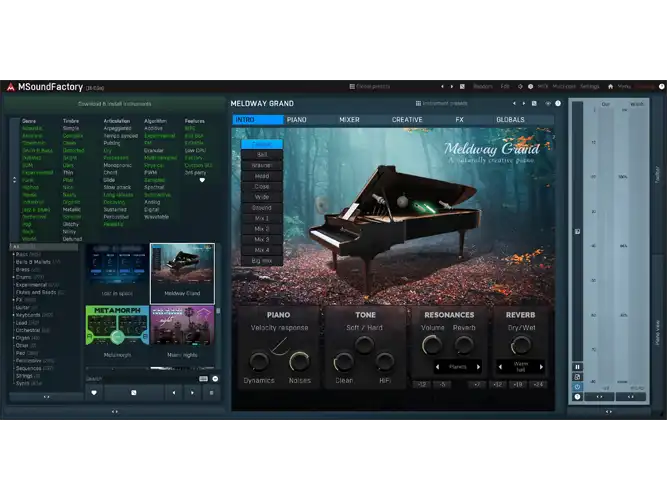667x500 pixels.
Task: Click the Clean tone knob
Action: click(343, 362)
